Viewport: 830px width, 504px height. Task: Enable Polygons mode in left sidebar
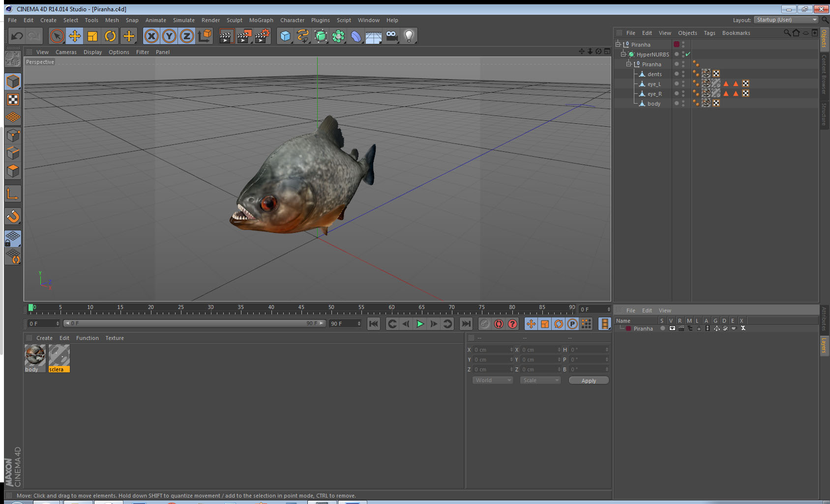pyautogui.click(x=13, y=170)
